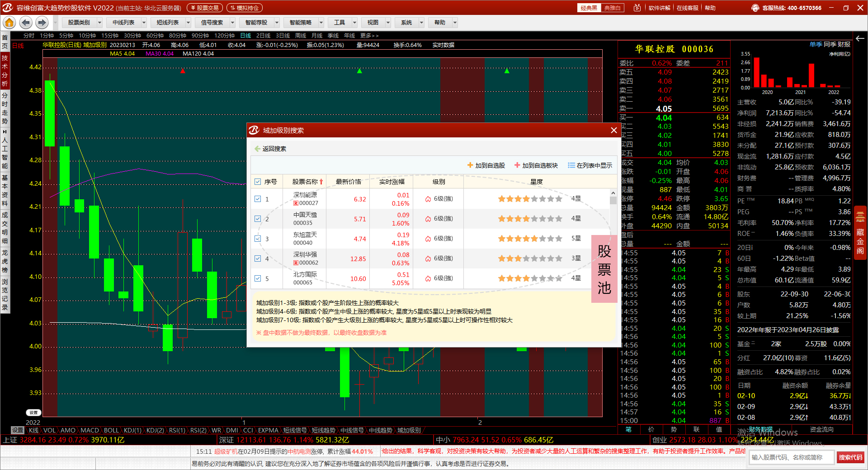Switch to 典雅白 theme
The height and width of the screenshot is (470, 868).
click(613, 8)
